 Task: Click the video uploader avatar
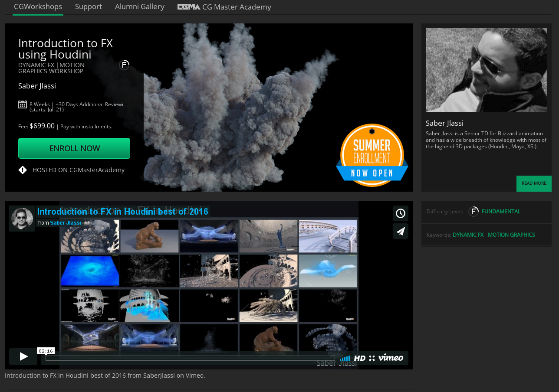(x=22, y=219)
